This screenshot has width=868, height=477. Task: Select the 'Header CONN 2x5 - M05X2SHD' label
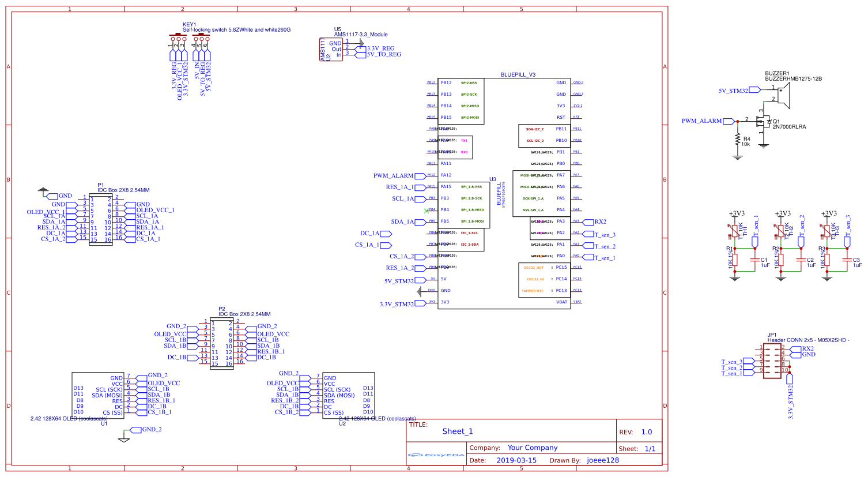click(x=808, y=340)
